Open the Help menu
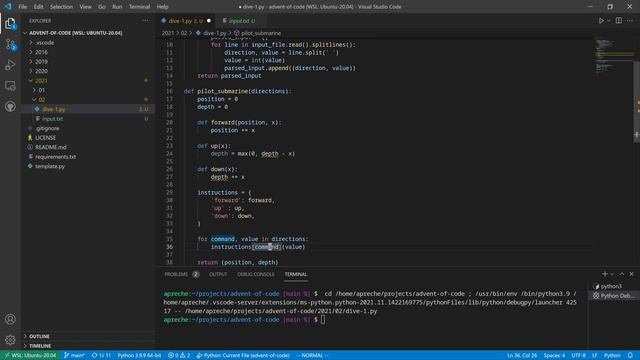 162,7
